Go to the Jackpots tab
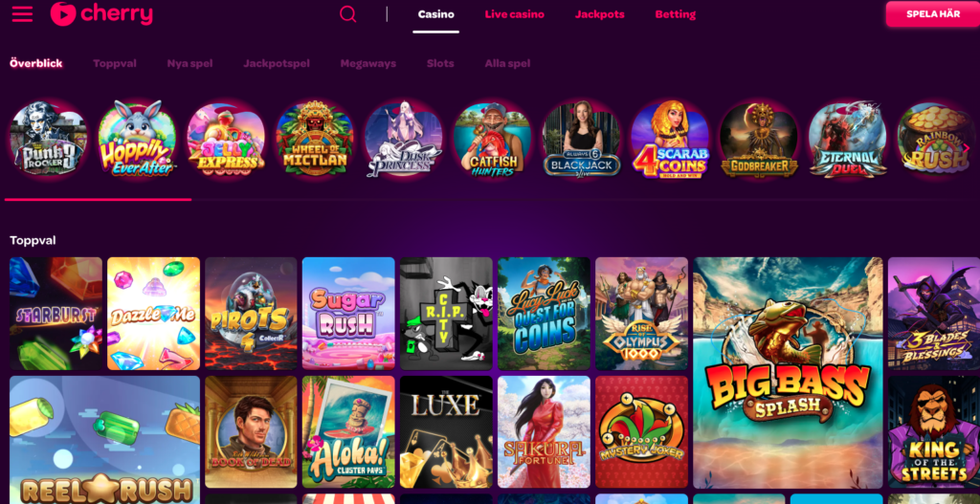The image size is (980, 504). pos(599,14)
